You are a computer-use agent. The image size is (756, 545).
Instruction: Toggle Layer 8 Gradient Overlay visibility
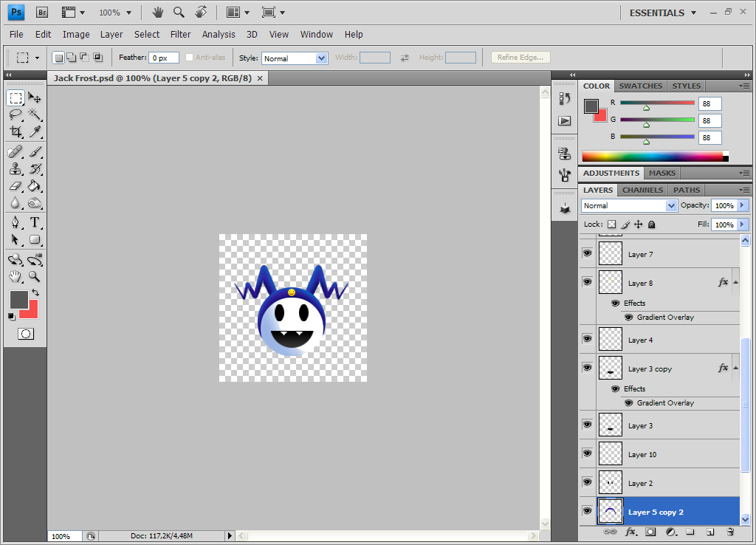pos(629,318)
